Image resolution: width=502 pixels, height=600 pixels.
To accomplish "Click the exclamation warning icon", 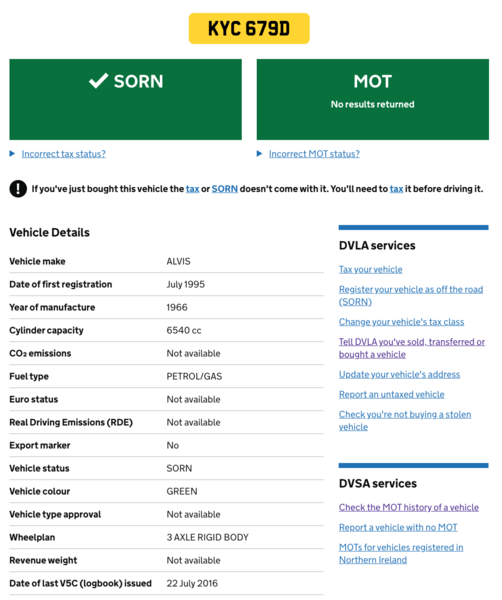I will (18, 189).
